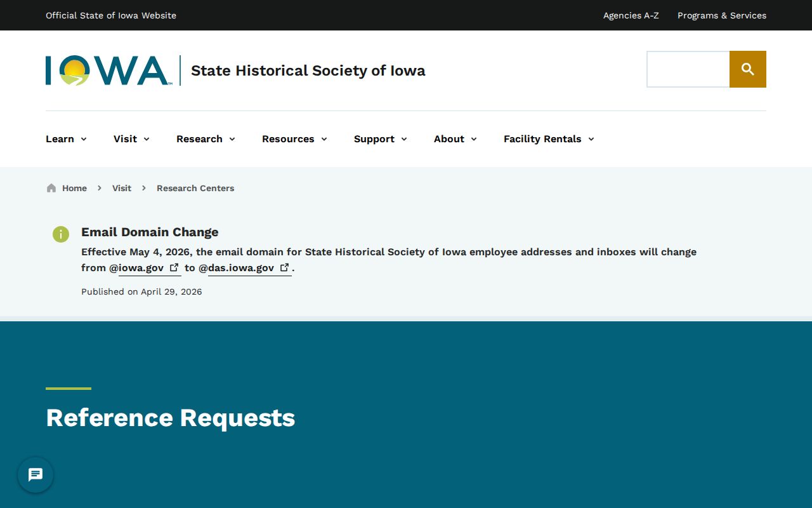Image resolution: width=812 pixels, height=508 pixels.
Task: Open Agencies A-Z link
Action: point(631,15)
